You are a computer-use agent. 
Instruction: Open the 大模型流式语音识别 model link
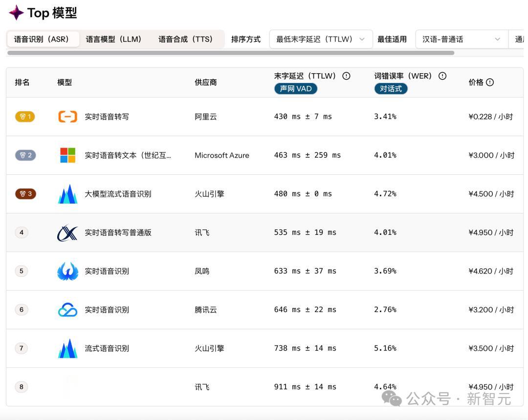[x=118, y=194]
